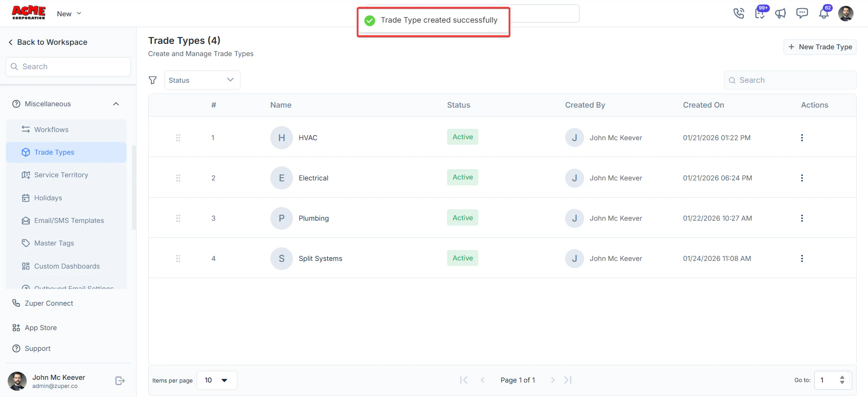Focus the sidebar Search field
868x397 pixels.
pos(68,66)
